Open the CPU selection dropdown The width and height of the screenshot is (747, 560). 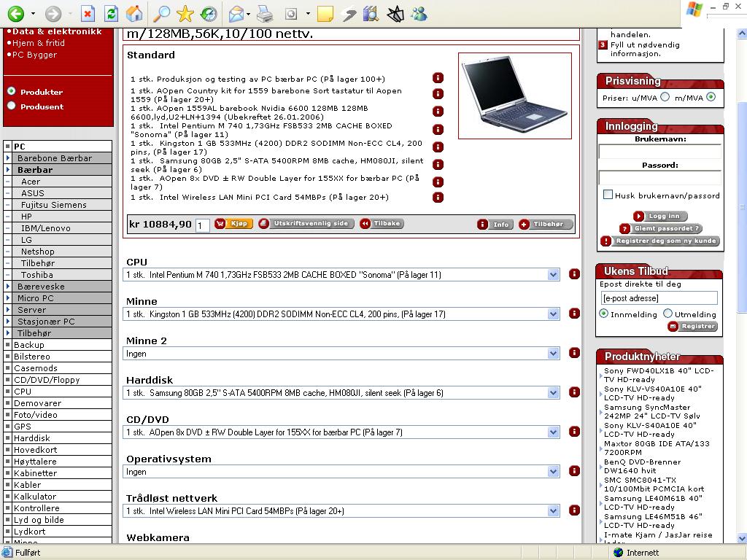pyautogui.click(x=341, y=275)
